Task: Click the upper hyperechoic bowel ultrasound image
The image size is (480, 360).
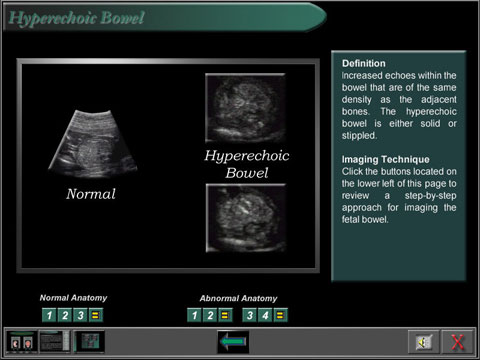Action: coord(245,108)
